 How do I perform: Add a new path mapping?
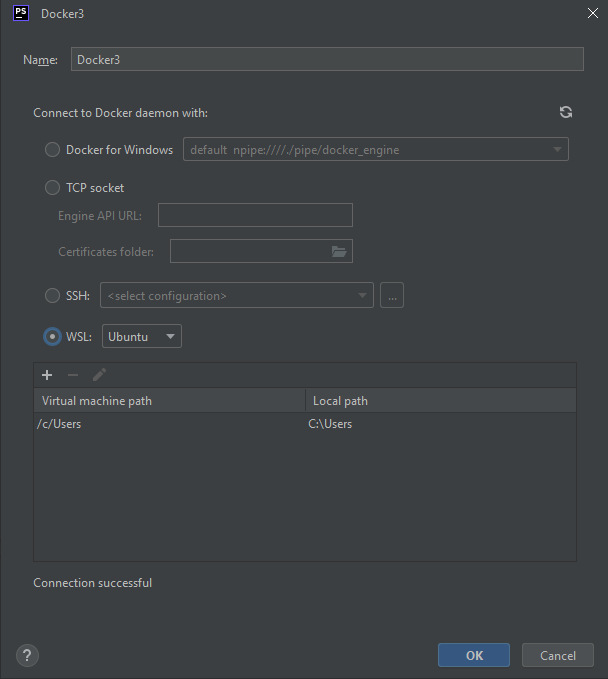click(47, 375)
